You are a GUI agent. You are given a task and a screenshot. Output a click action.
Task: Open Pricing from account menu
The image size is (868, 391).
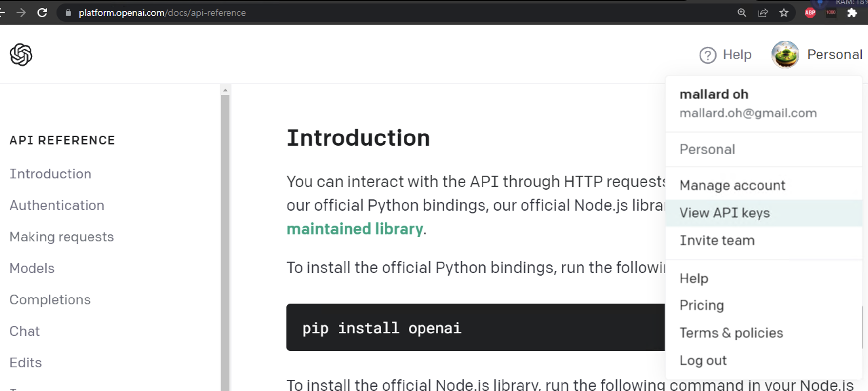(x=701, y=305)
